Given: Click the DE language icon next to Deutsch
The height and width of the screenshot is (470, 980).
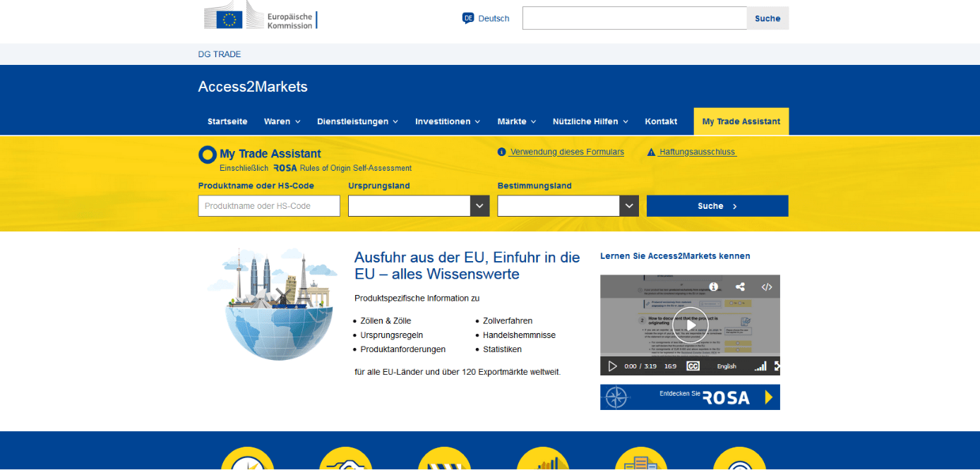Looking at the screenshot, I should click(467, 18).
